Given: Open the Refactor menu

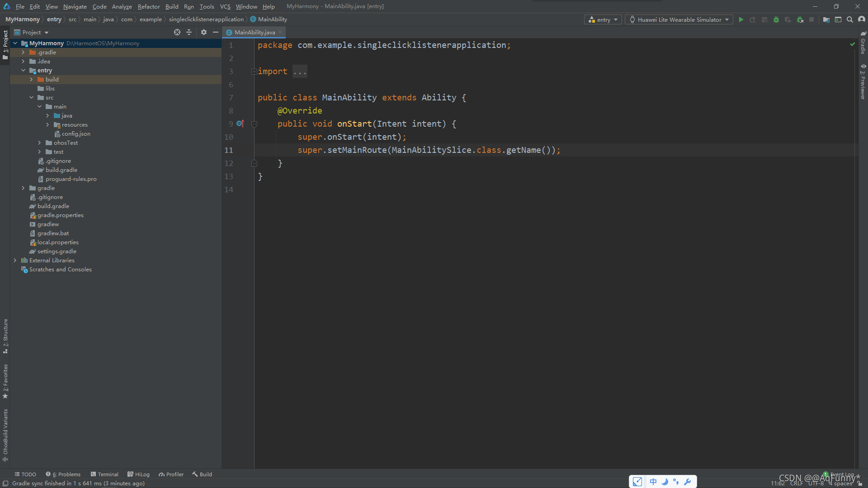Looking at the screenshot, I should (x=149, y=6).
